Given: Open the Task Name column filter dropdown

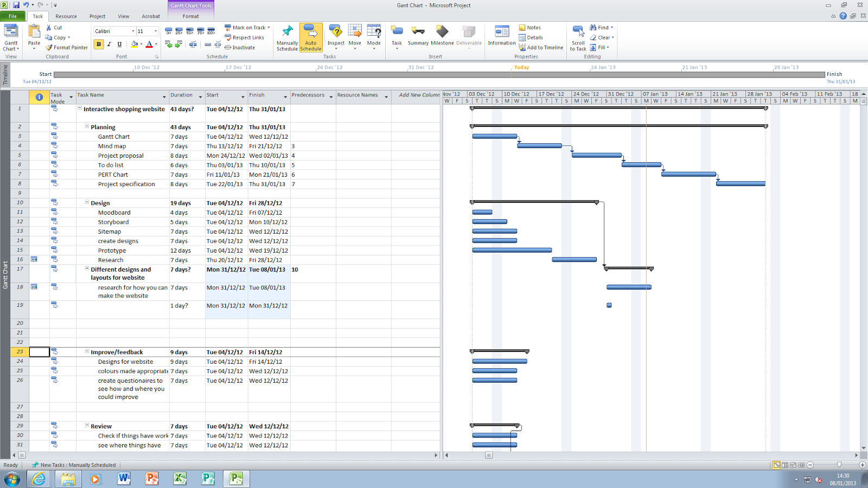Looking at the screenshot, I should [163, 95].
